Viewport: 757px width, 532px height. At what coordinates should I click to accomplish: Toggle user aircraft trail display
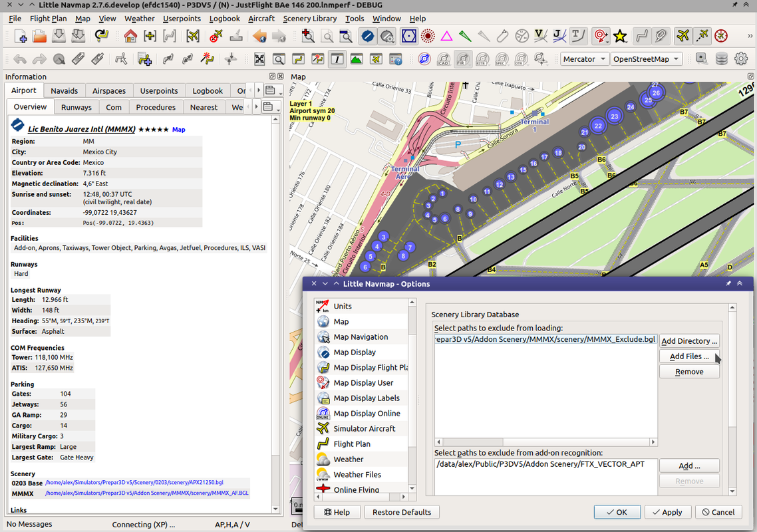[x=702, y=36]
